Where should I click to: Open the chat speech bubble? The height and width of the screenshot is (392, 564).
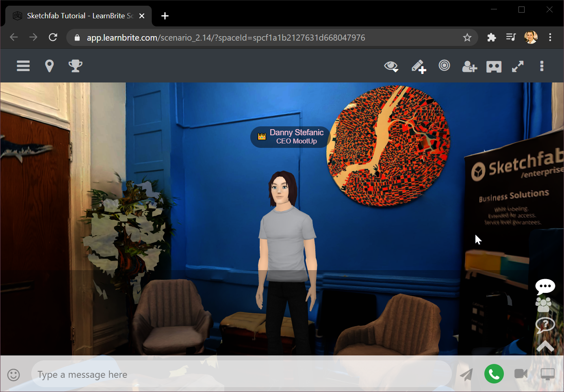545,287
